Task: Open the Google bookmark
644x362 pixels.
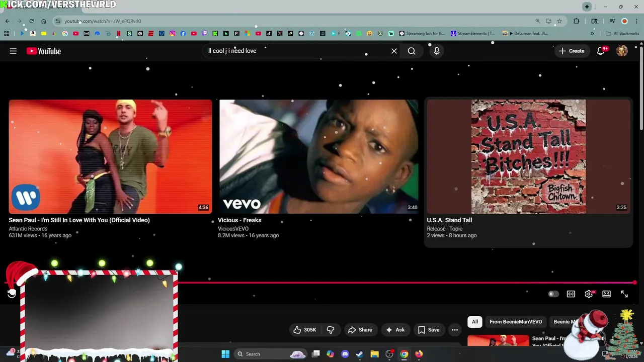Action: (65, 34)
